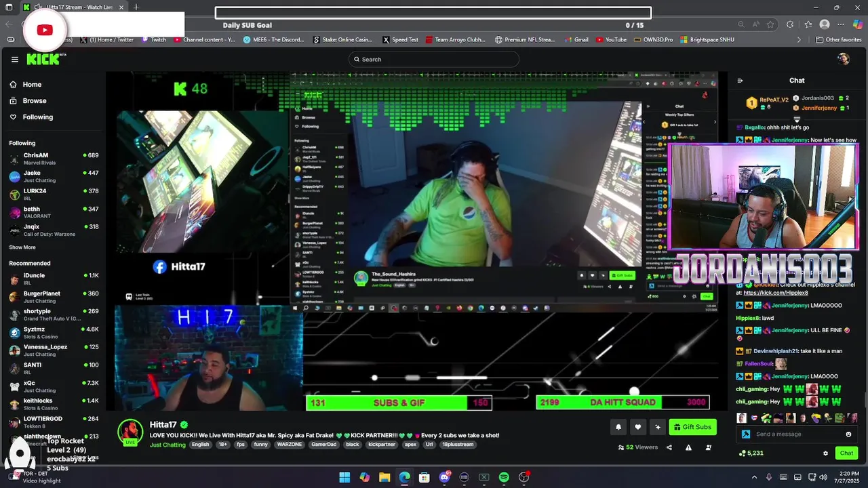Open the emoji picker in message box

(x=848, y=434)
